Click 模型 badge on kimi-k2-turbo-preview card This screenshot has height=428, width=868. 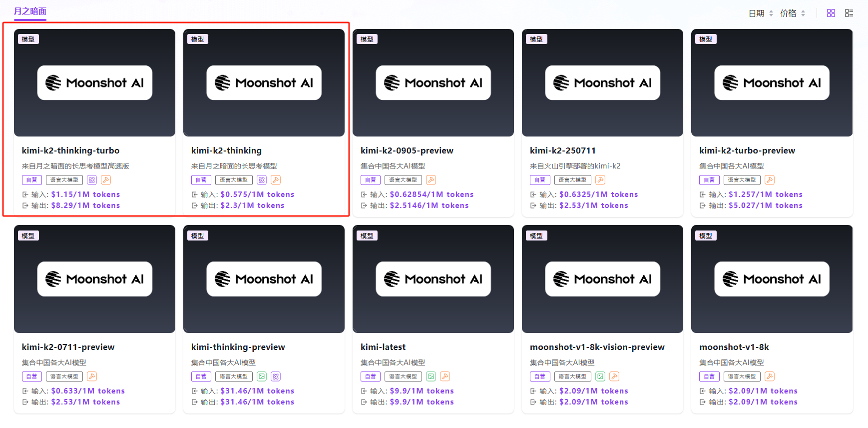pos(705,39)
